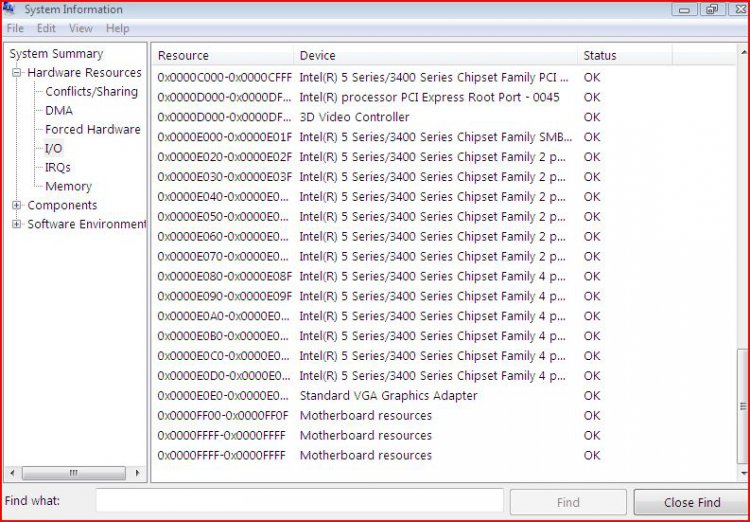Select Memory in the tree
The width and height of the screenshot is (750, 522).
[x=68, y=186]
